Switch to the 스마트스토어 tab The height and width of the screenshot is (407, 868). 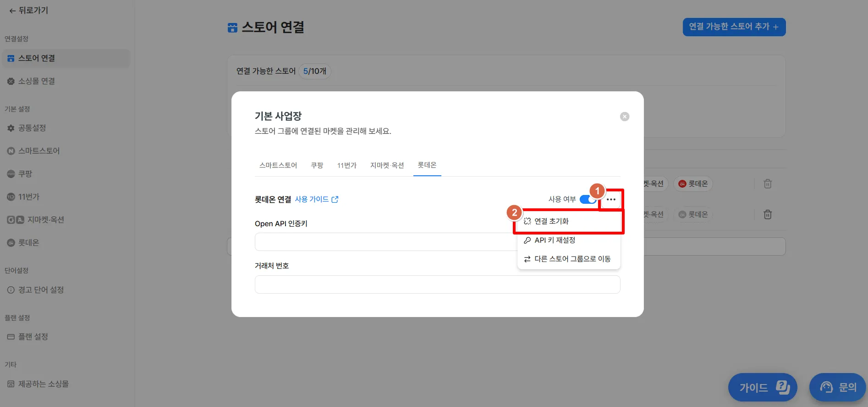pos(278,165)
